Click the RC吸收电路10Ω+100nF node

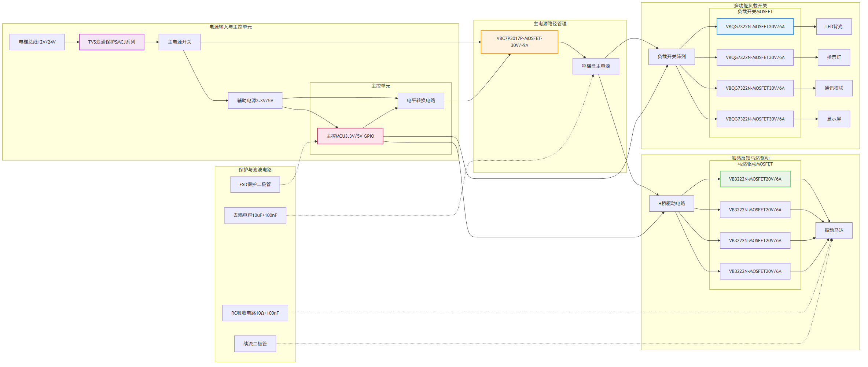pos(255,313)
